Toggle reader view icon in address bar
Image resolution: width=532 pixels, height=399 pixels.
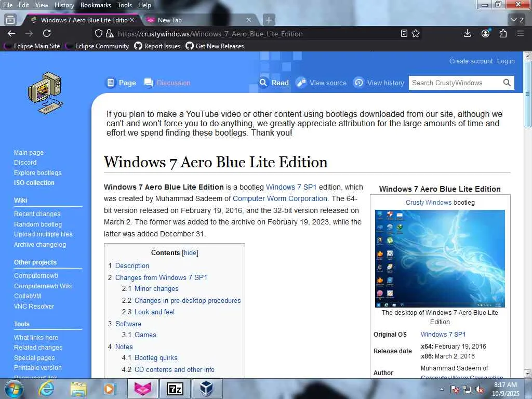click(404, 34)
